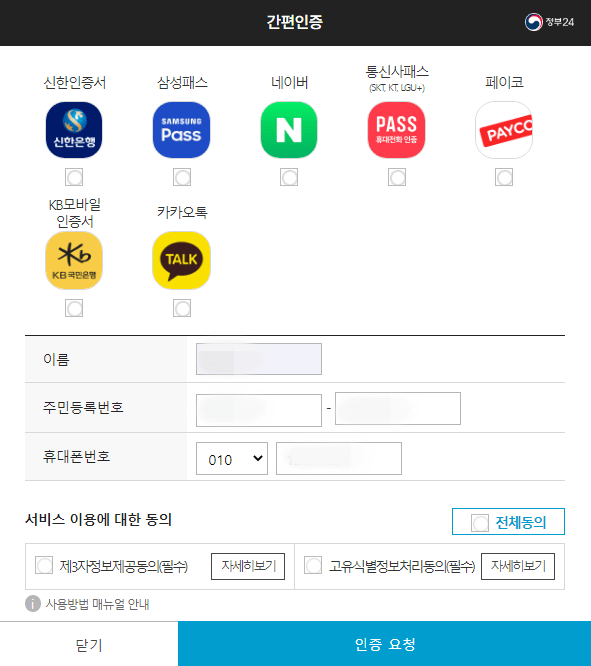Click the 신한인증서 label text
This screenshot has height=666, width=591.
(x=74, y=82)
